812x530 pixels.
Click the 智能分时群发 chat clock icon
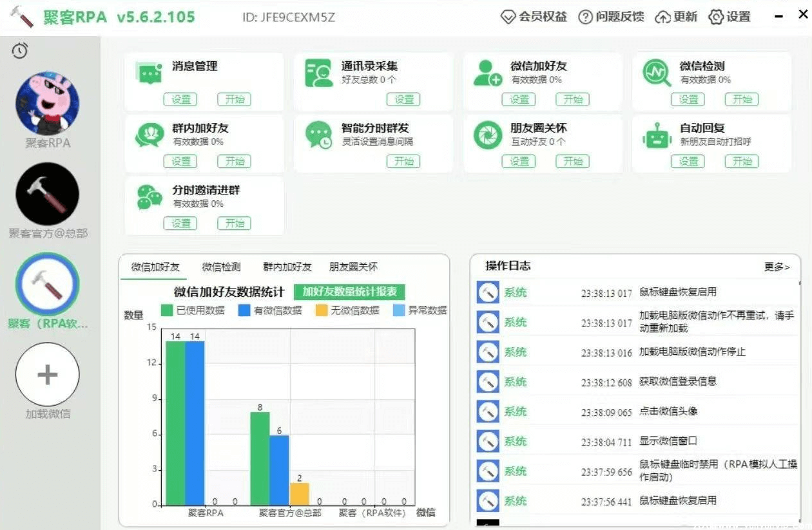[318, 136]
